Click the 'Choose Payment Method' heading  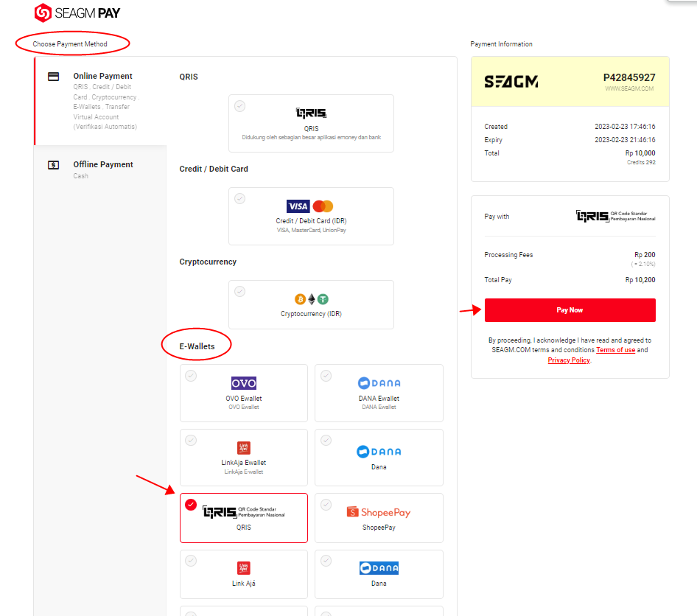[x=70, y=44]
